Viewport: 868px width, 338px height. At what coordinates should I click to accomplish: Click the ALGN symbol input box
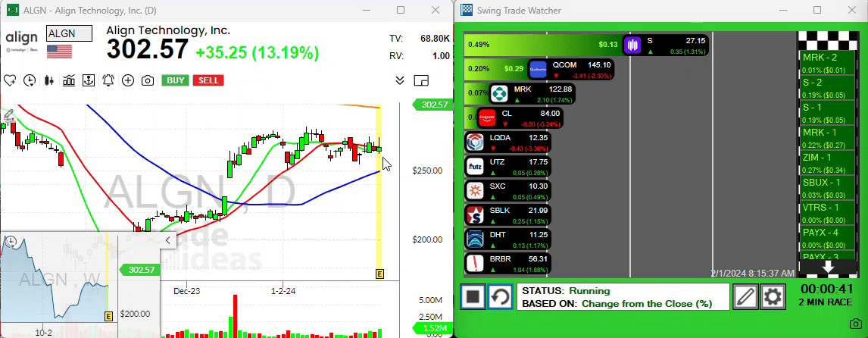69,34
